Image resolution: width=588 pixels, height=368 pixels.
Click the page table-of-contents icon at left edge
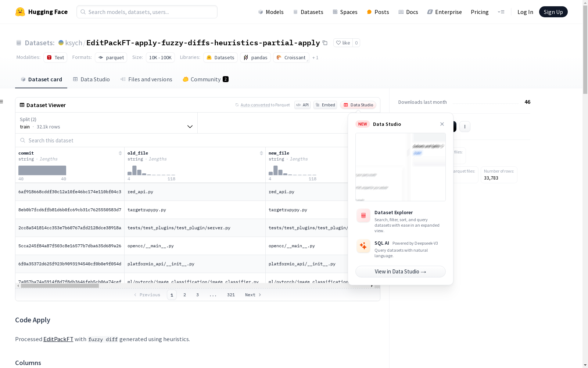pos(1,102)
